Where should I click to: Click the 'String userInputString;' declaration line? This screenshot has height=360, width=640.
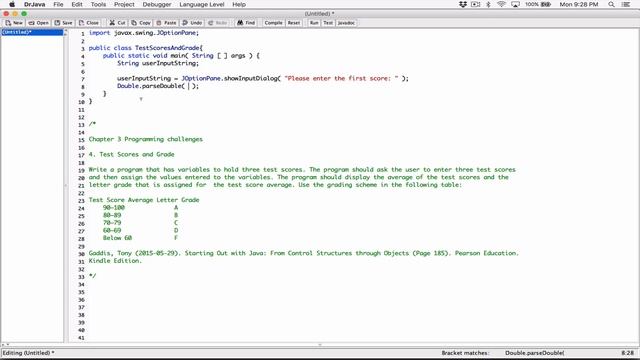[x=158, y=63]
